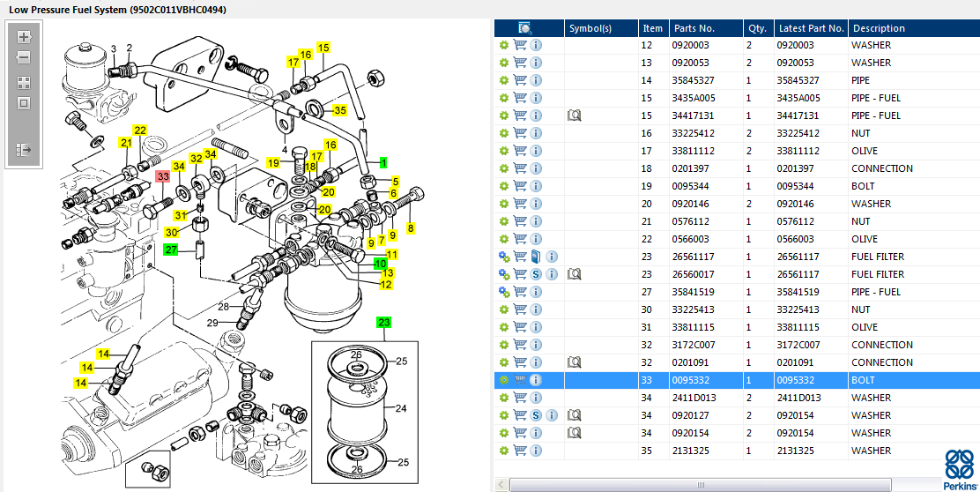Select yellow callout 15 on the diagram
Image resolution: width=980 pixels, height=492 pixels.
[x=323, y=48]
